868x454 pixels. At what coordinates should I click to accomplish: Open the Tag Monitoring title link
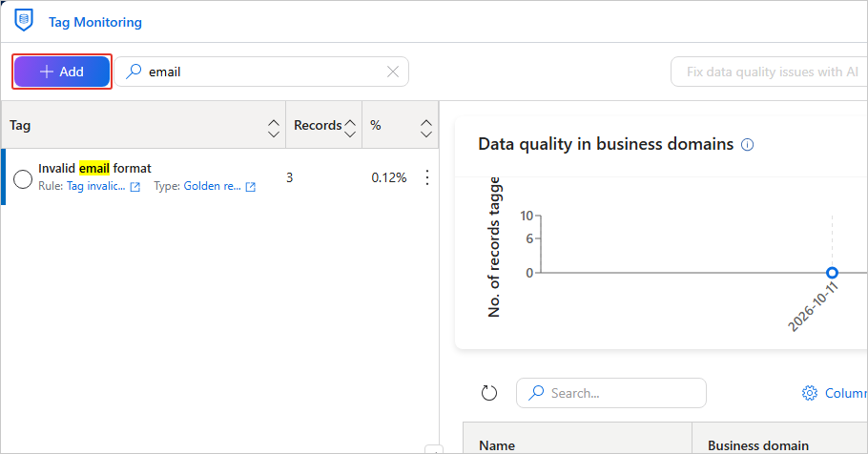click(x=95, y=22)
